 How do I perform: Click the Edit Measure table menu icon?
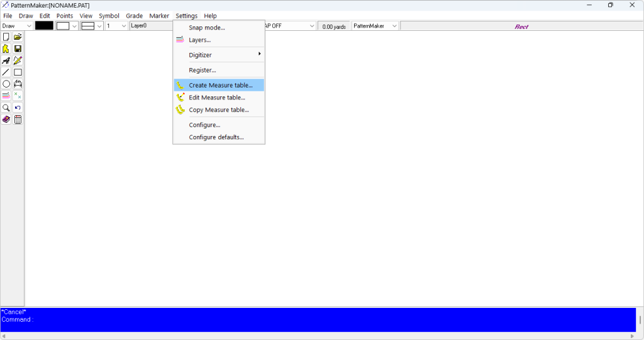pos(180,98)
